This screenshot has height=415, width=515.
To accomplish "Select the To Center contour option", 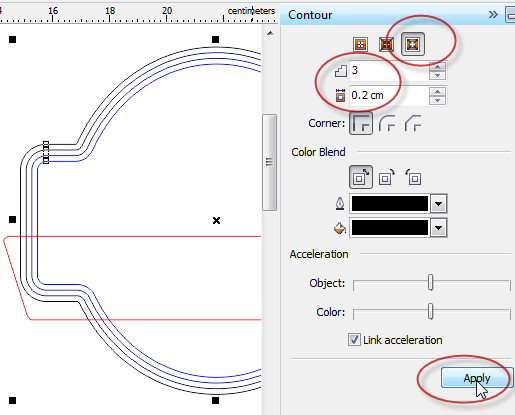I will tap(360, 44).
